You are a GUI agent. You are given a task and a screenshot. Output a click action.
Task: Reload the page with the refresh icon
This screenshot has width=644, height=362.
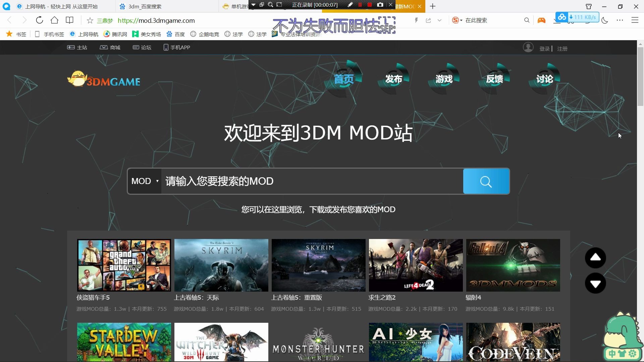(x=39, y=20)
